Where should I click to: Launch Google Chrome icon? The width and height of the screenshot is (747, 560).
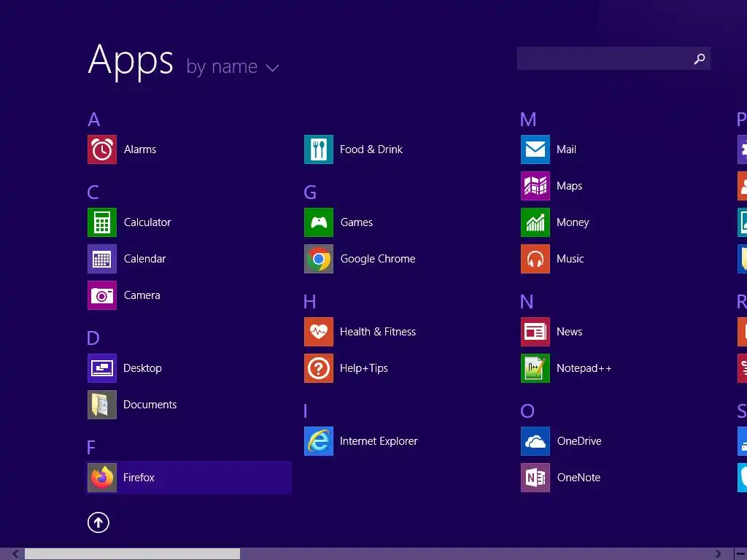319,259
